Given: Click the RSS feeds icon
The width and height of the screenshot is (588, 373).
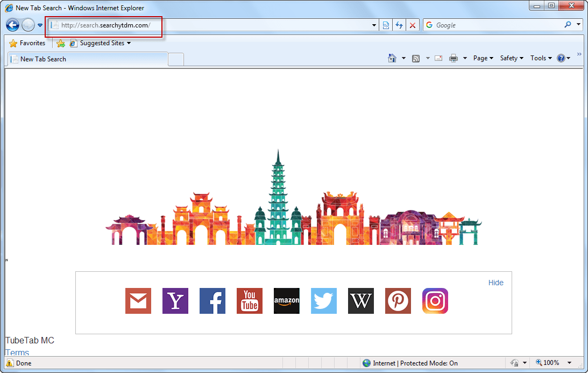Looking at the screenshot, I should pyautogui.click(x=416, y=58).
